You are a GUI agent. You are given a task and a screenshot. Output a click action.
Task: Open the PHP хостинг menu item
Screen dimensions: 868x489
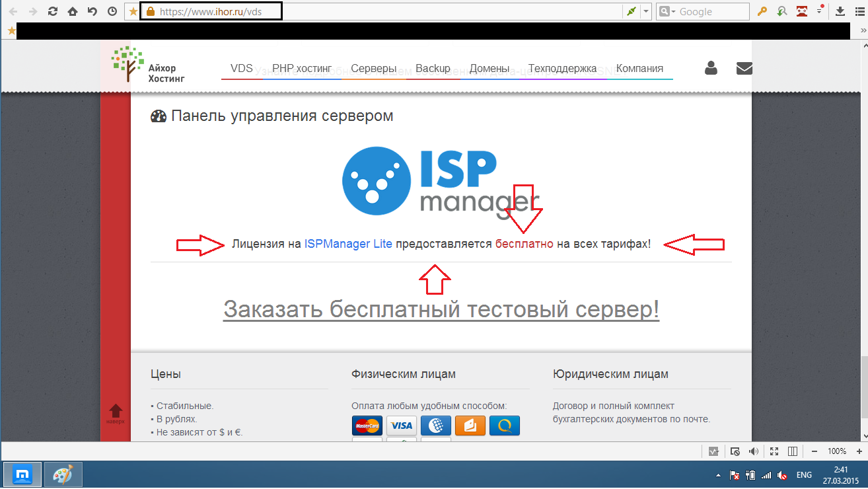pyautogui.click(x=301, y=69)
